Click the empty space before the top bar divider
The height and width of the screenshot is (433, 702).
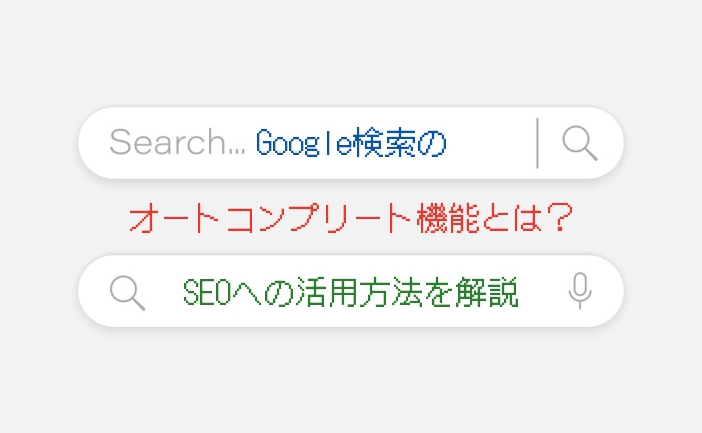(x=490, y=143)
